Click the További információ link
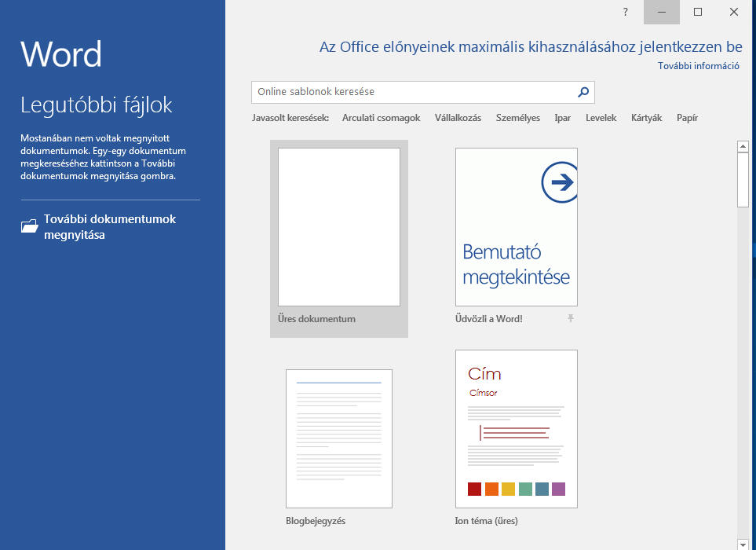 click(698, 66)
